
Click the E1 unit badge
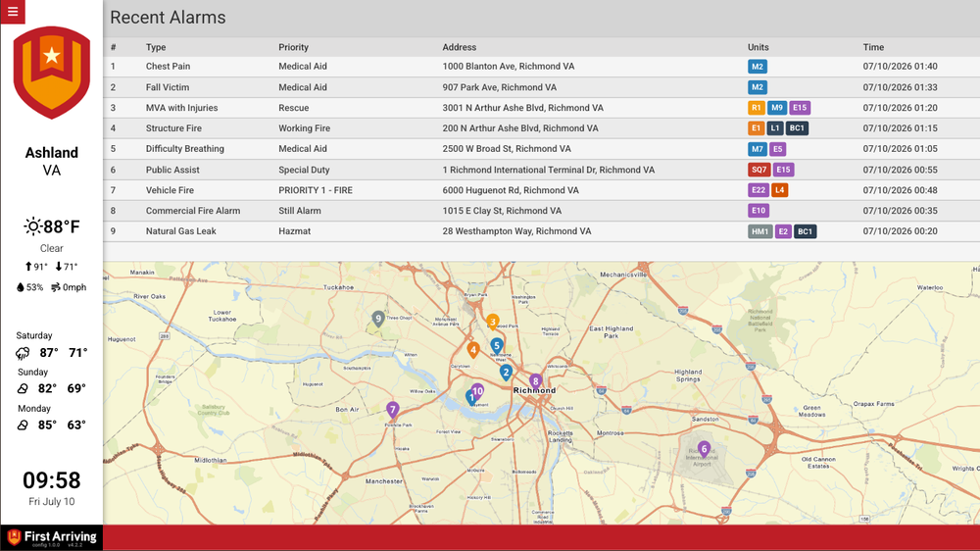[757, 128]
